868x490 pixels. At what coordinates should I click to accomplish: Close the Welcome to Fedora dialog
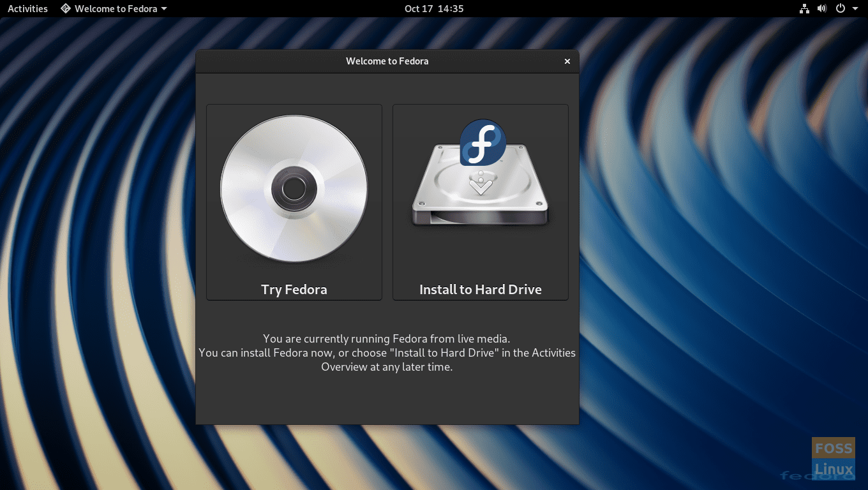pyautogui.click(x=567, y=61)
